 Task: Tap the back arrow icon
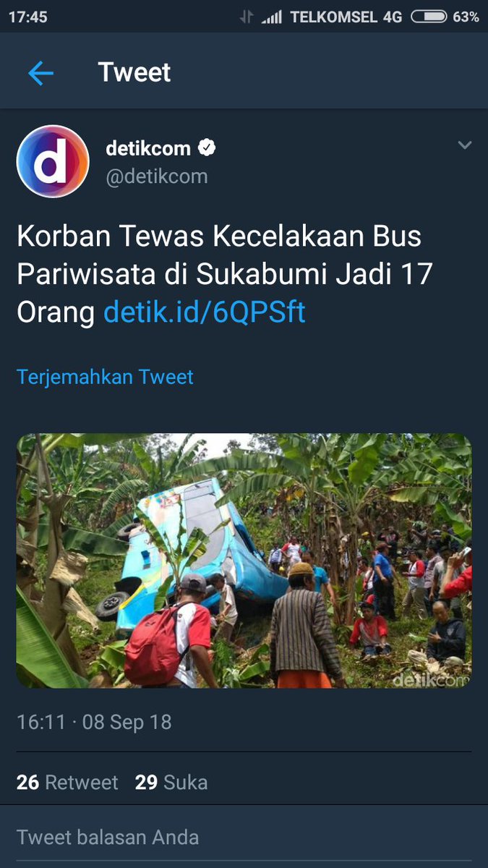(x=40, y=73)
